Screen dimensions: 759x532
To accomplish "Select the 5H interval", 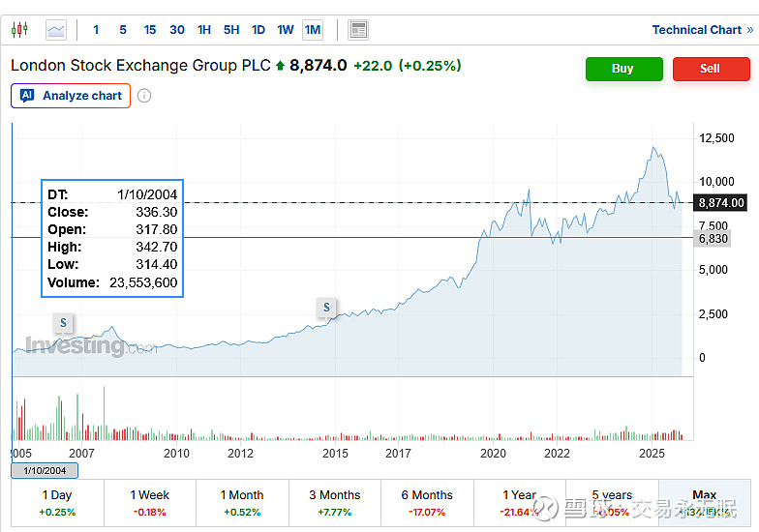I will 231,30.
